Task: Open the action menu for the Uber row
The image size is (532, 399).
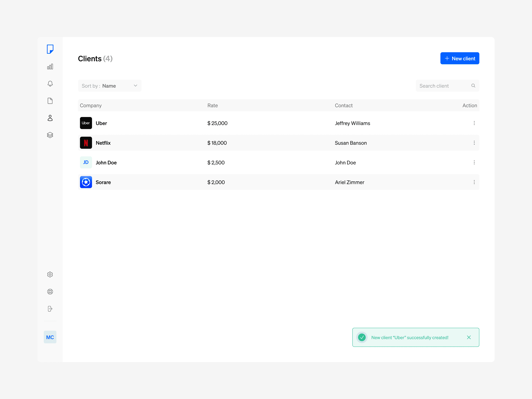Action: (x=474, y=123)
